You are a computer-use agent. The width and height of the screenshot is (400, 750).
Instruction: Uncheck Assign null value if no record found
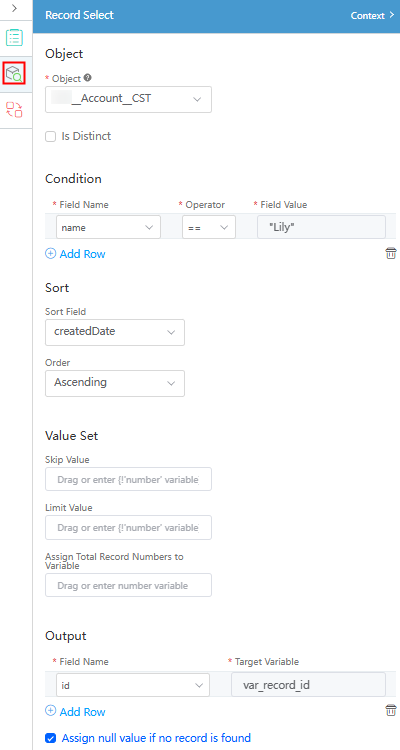pyautogui.click(x=51, y=738)
